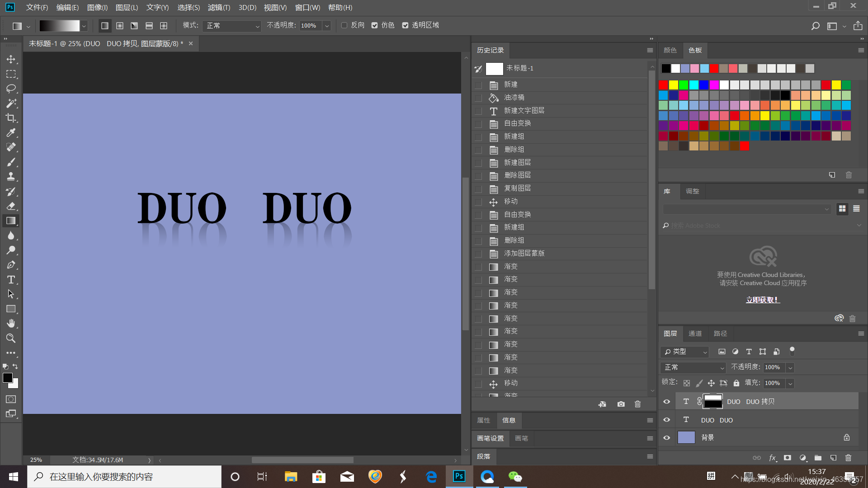Select the Crop tool
Screen dimensions: 868x488
tap(11, 118)
